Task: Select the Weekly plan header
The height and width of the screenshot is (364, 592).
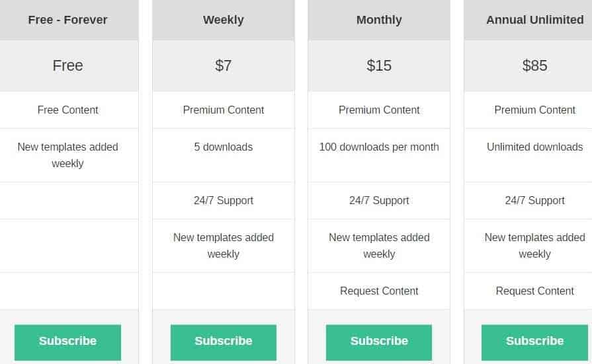Action: 224,20
